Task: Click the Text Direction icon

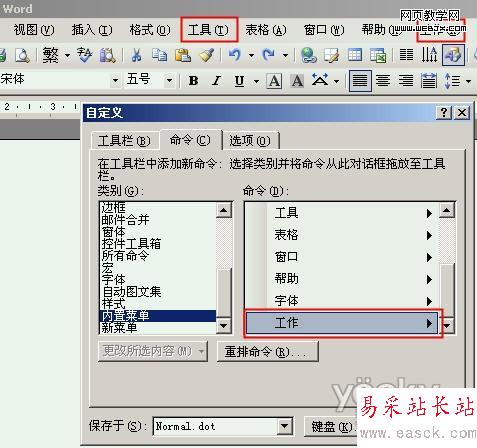Action: (429, 55)
